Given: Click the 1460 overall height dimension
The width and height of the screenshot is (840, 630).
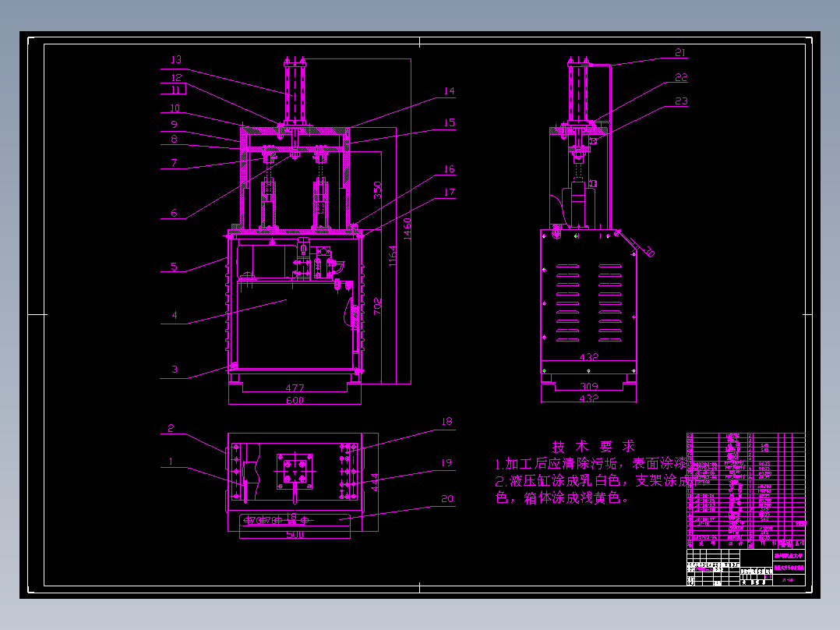Looking at the screenshot, I should pos(407,229).
